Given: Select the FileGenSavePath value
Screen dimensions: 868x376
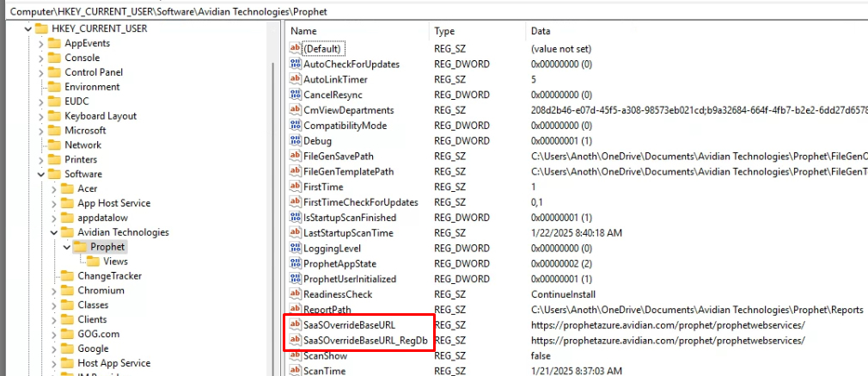Looking at the screenshot, I should 339,156.
